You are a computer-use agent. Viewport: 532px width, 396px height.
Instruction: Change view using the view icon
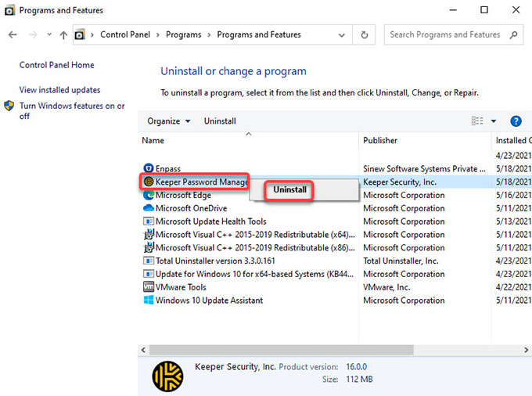477,121
